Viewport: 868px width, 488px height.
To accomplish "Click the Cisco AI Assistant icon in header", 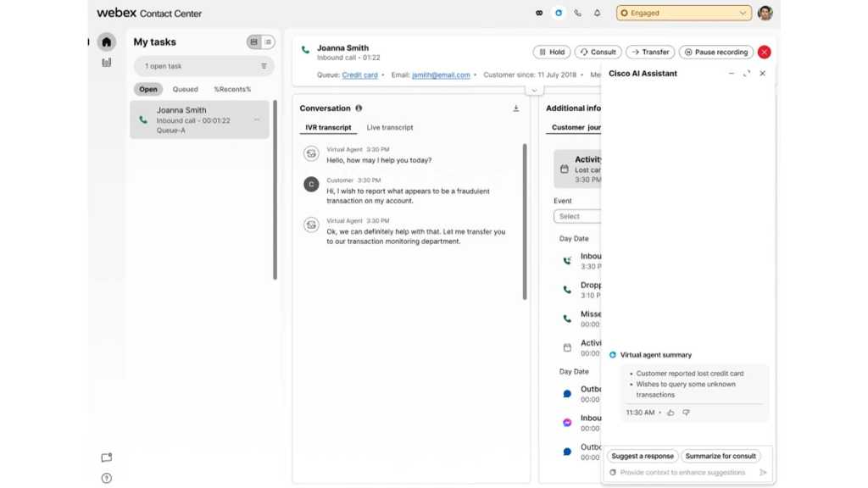I will tap(558, 14).
